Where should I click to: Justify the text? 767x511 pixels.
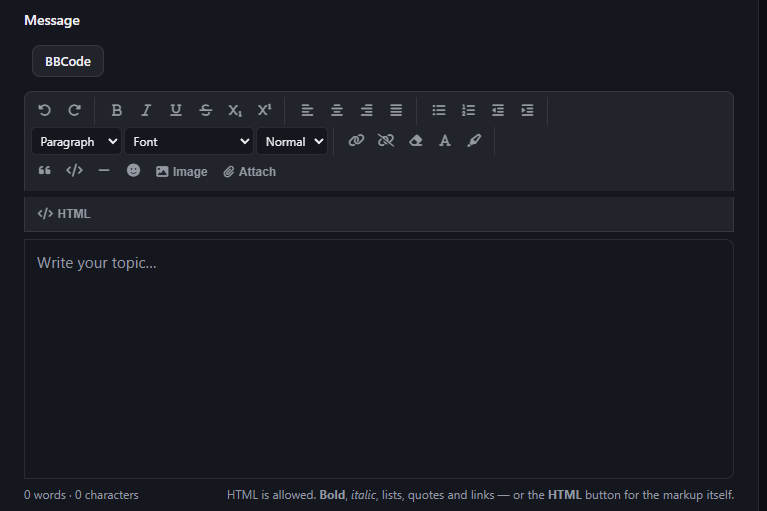pos(396,111)
